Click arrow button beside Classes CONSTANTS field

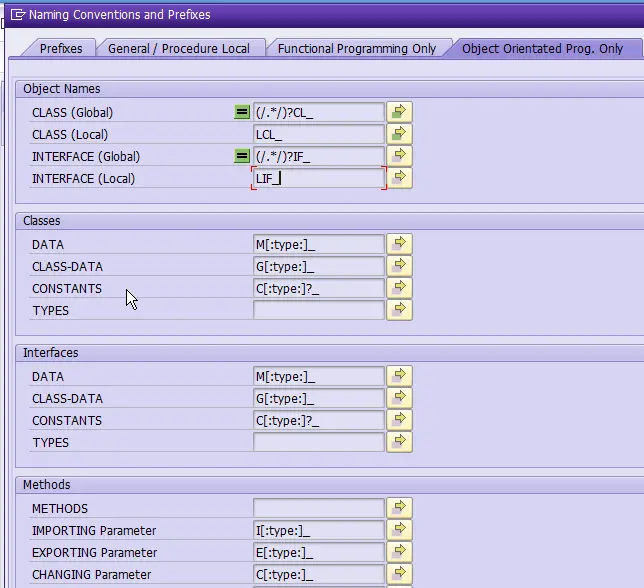pos(399,288)
